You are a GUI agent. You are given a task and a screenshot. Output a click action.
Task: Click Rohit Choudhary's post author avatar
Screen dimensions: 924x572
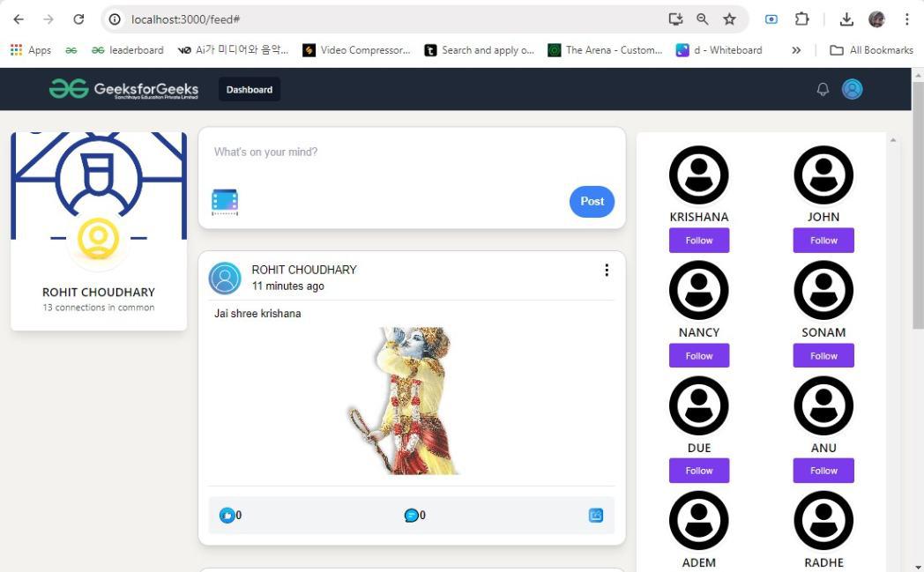(225, 278)
